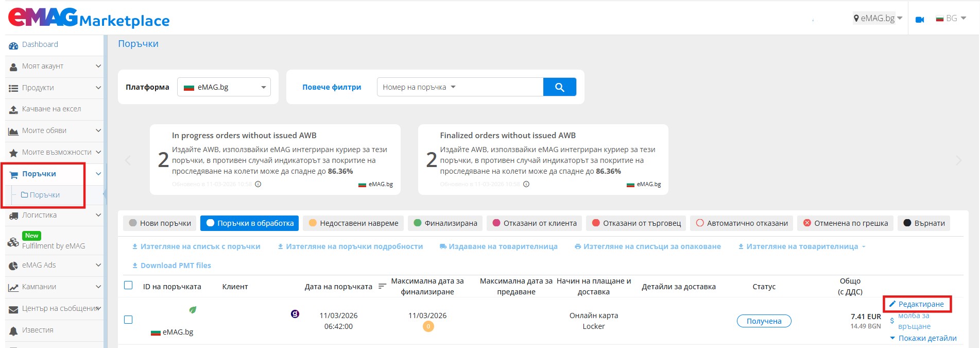Switch to Финализирана tab
This screenshot has height=348, width=980.
[445, 223]
